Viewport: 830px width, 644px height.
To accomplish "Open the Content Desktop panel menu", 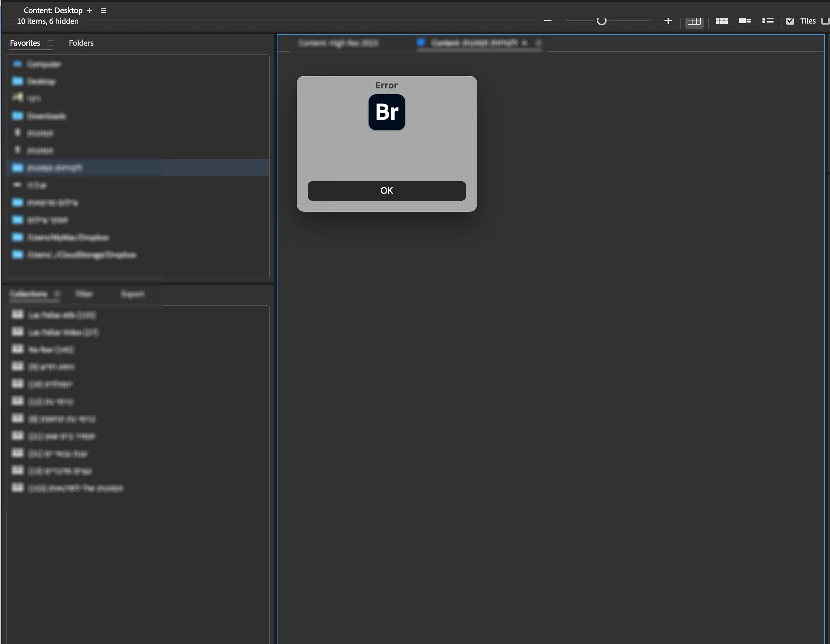I will (x=103, y=11).
